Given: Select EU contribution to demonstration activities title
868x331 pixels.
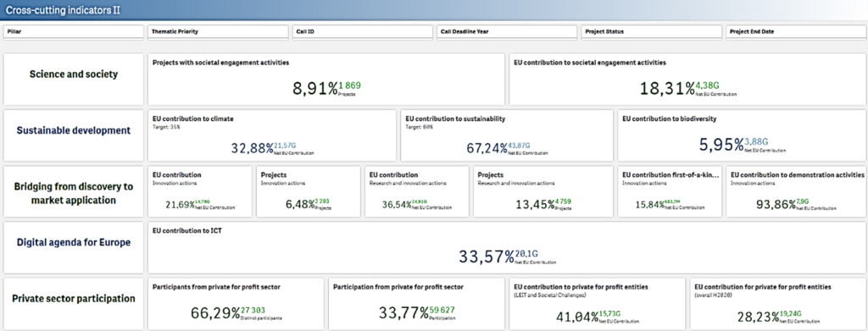Looking at the screenshot, I should tap(798, 174).
